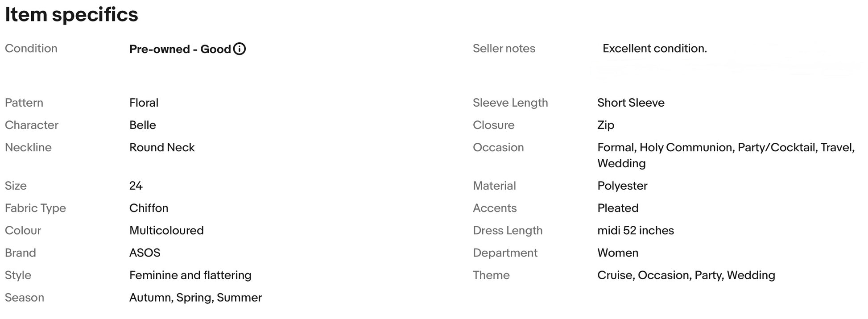Select the Chiffon fabric type value

coord(149,208)
